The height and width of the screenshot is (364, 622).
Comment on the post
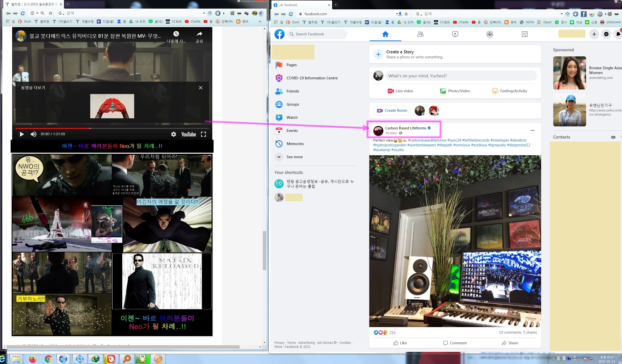[455, 343]
